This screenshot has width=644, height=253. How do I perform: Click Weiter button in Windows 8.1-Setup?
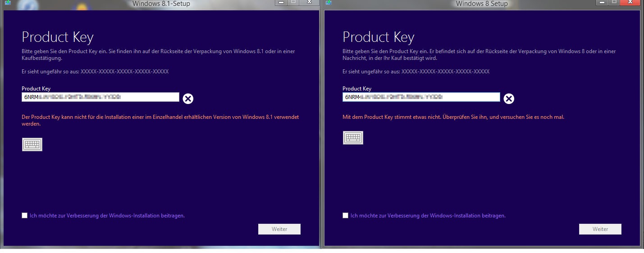(279, 229)
